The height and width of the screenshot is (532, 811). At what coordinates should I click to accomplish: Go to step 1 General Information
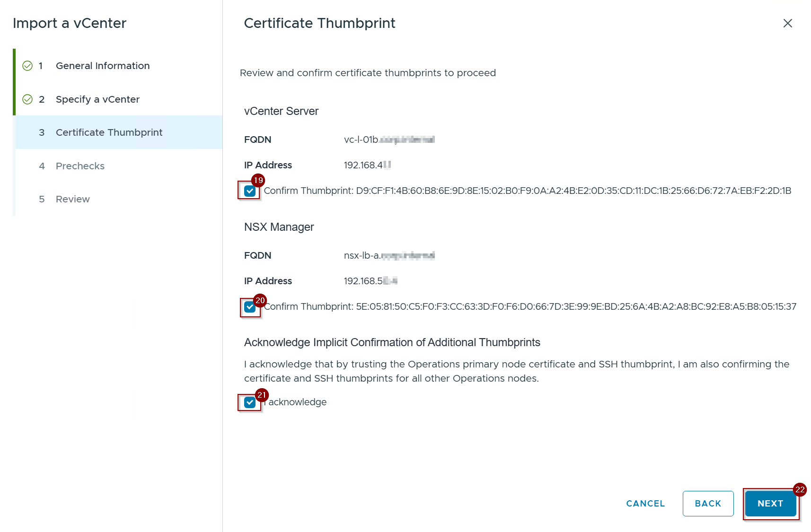(102, 66)
